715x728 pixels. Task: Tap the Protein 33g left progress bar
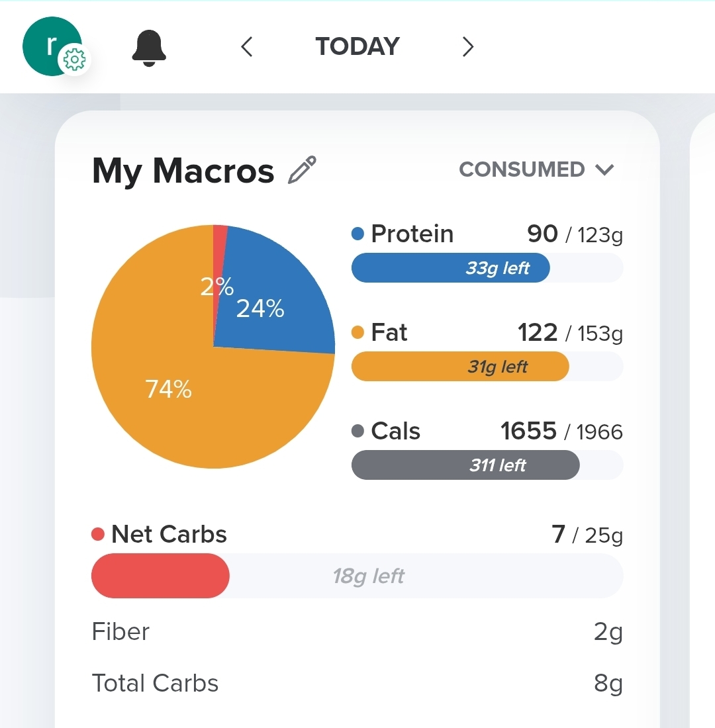(487, 268)
